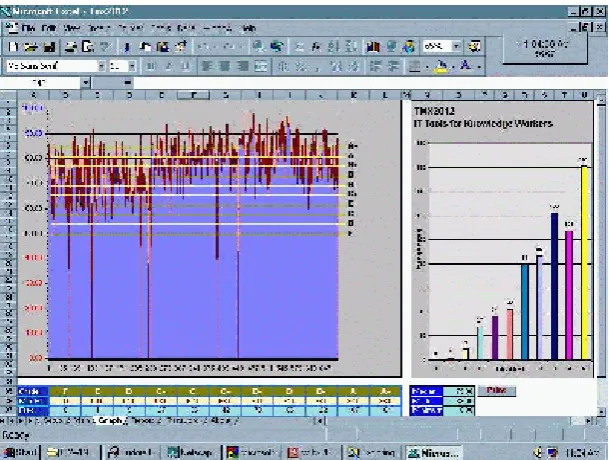Expand the Borders dropdown arrow
Screen dimensions: 609x460
[427, 67]
